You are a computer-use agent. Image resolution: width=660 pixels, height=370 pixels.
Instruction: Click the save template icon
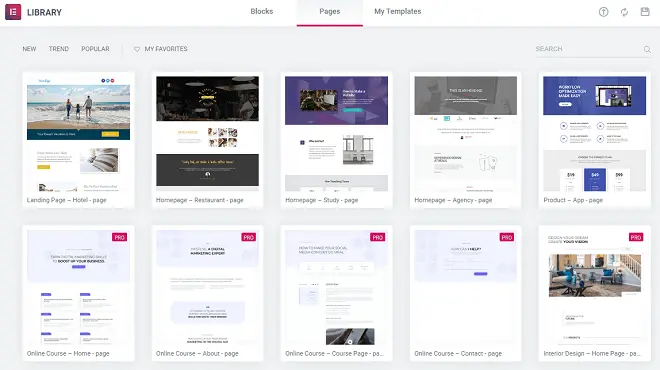click(x=645, y=12)
